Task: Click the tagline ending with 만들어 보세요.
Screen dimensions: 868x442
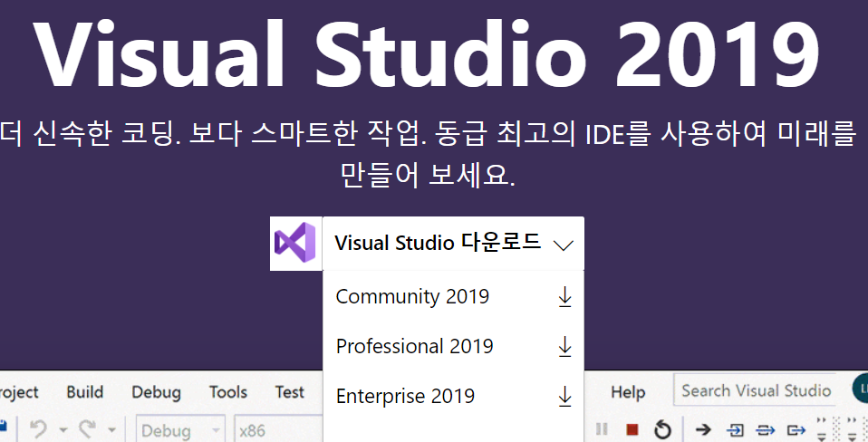Action: point(428,154)
